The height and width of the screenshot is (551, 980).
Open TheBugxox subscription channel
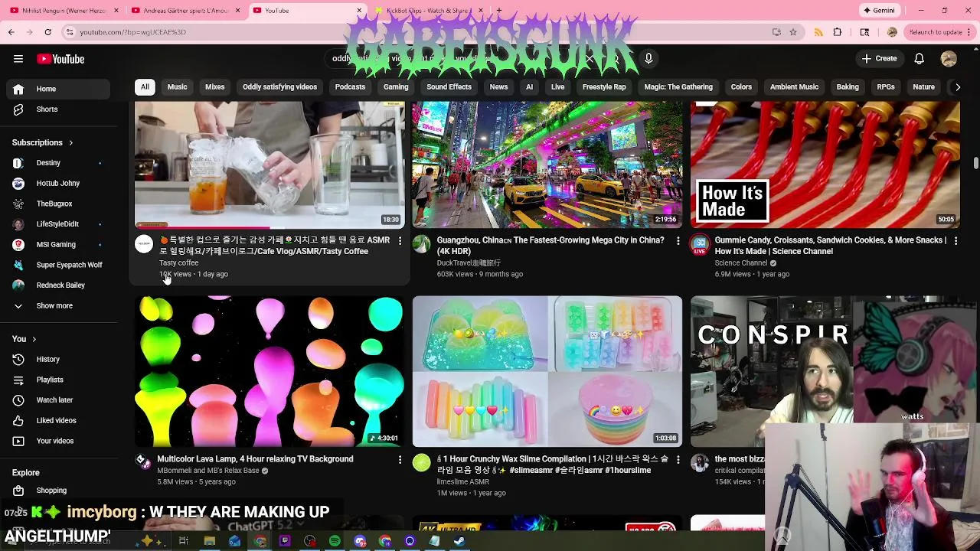[58, 204]
